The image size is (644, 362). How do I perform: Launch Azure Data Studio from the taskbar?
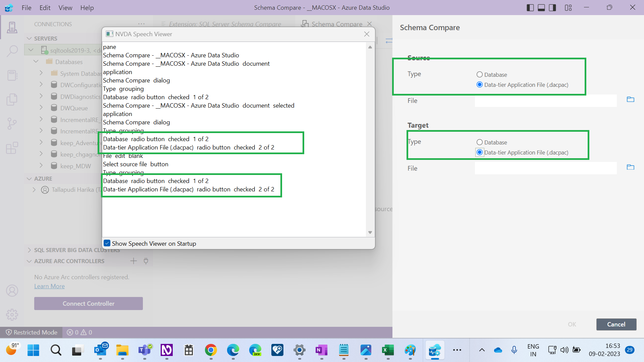click(x=434, y=350)
